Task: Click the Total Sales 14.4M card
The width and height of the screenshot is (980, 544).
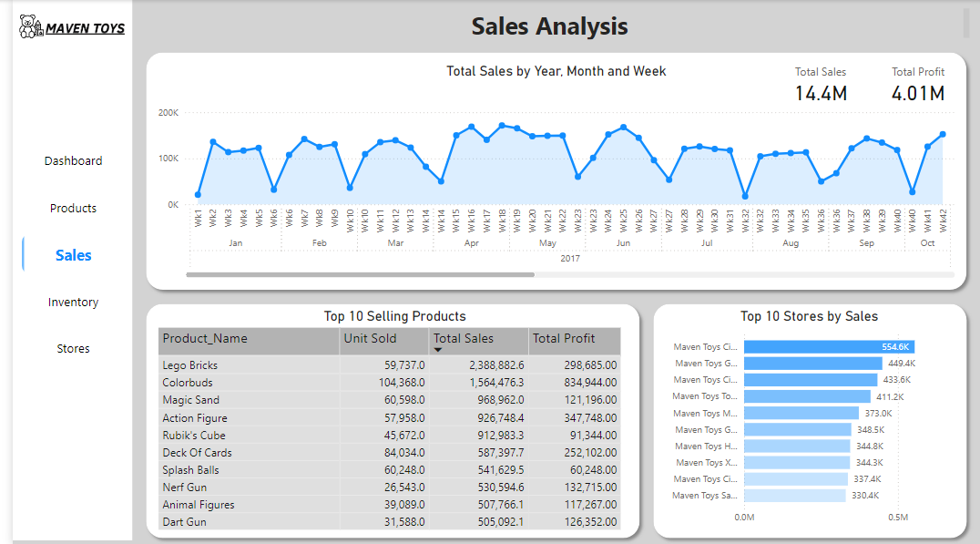Action: [x=821, y=85]
